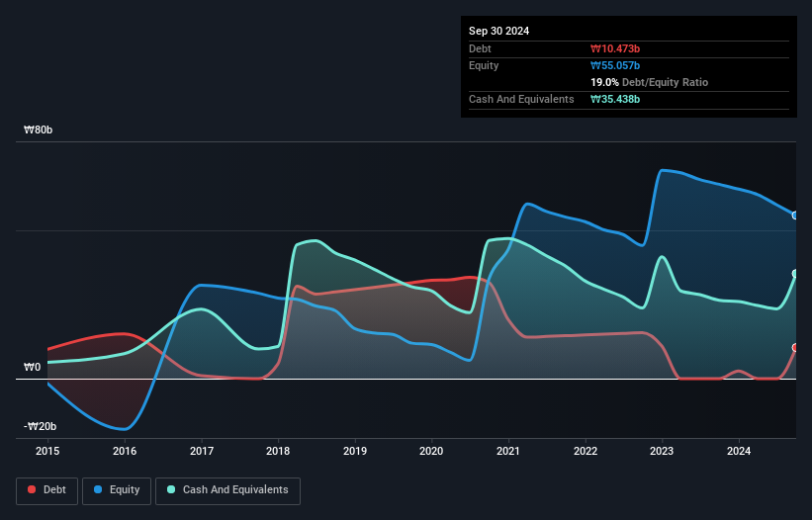This screenshot has width=812, height=520.
Task: Toggle Cash And Equivalents legend button
Action: (x=227, y=490)
